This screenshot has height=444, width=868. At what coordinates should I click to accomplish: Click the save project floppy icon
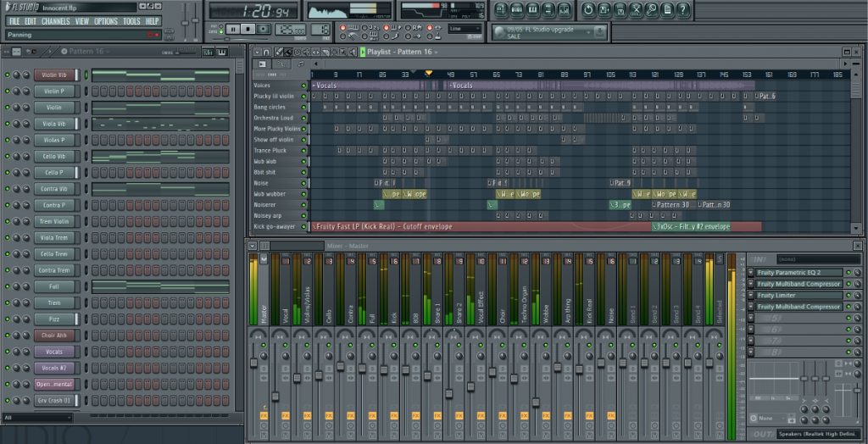tap(620, 9)
